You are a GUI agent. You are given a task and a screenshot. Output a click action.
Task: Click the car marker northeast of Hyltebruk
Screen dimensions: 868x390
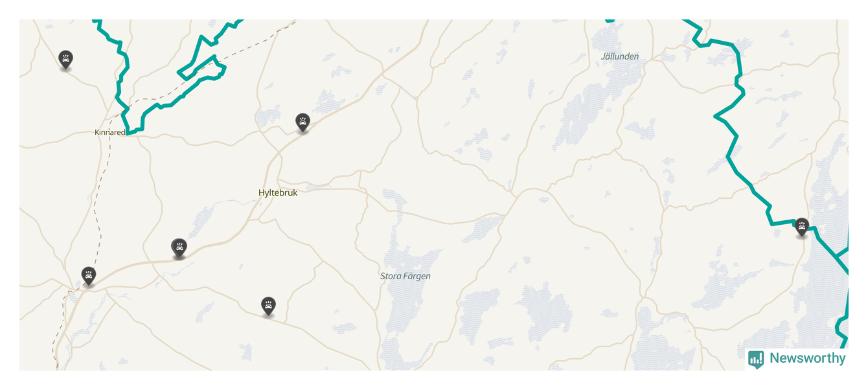(303, 122)
